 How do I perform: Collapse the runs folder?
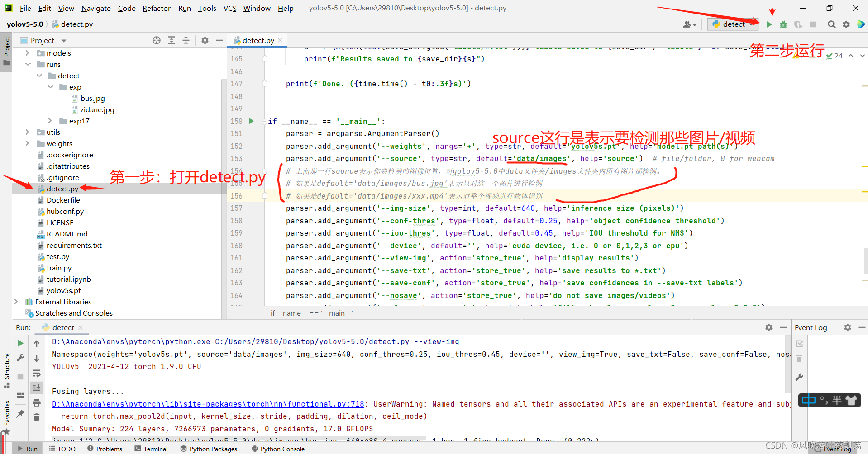click(27, 64)
